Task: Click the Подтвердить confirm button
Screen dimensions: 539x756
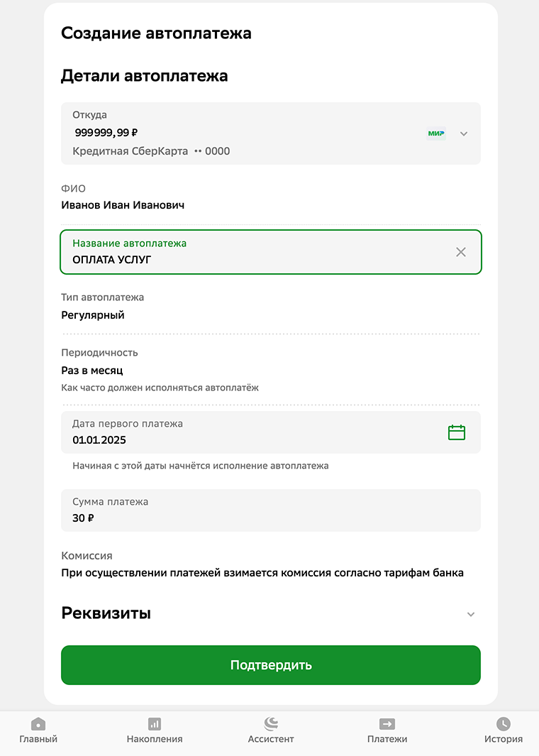Action: [271, 665]
